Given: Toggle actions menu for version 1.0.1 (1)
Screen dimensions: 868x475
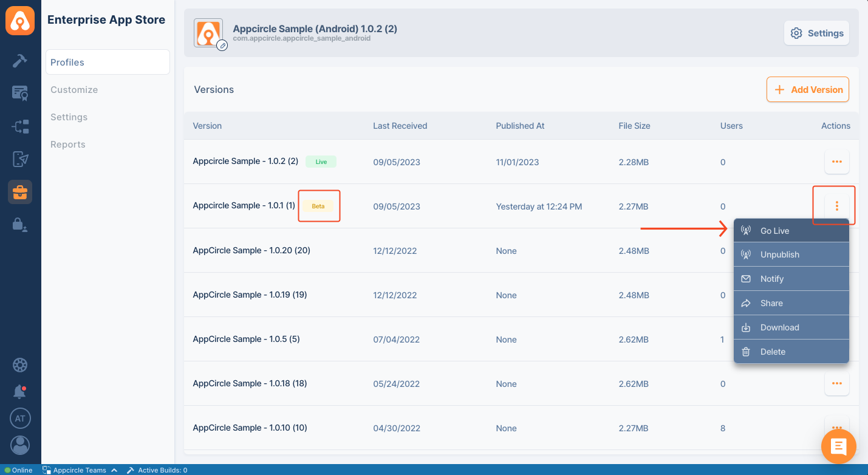Looking at the screenshot, I should point(836,206).
